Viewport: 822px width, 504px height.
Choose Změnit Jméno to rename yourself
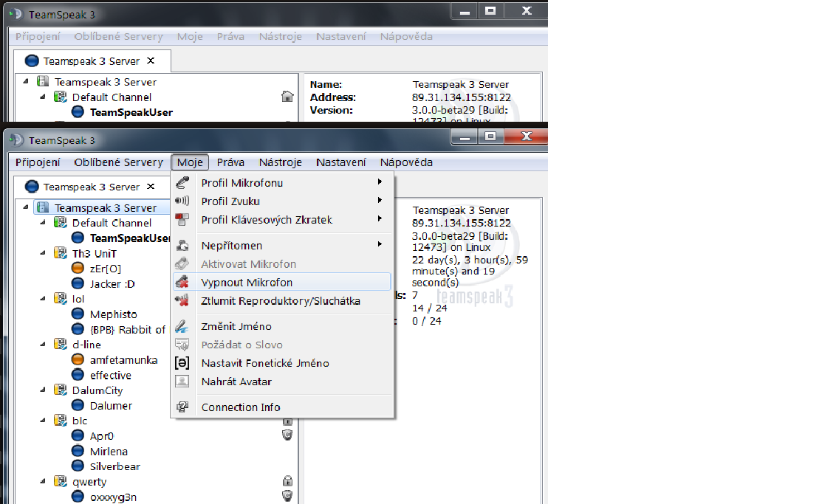point(236,326)
